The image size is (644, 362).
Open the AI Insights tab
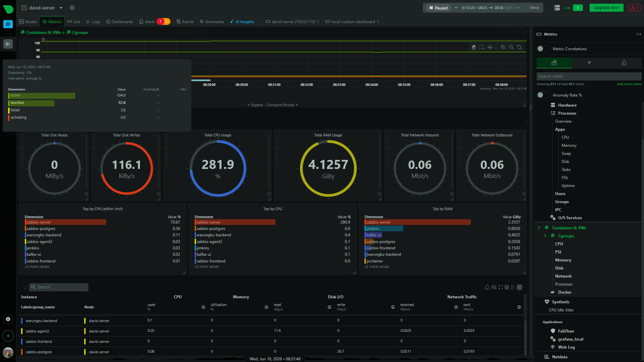click(242, 21)
